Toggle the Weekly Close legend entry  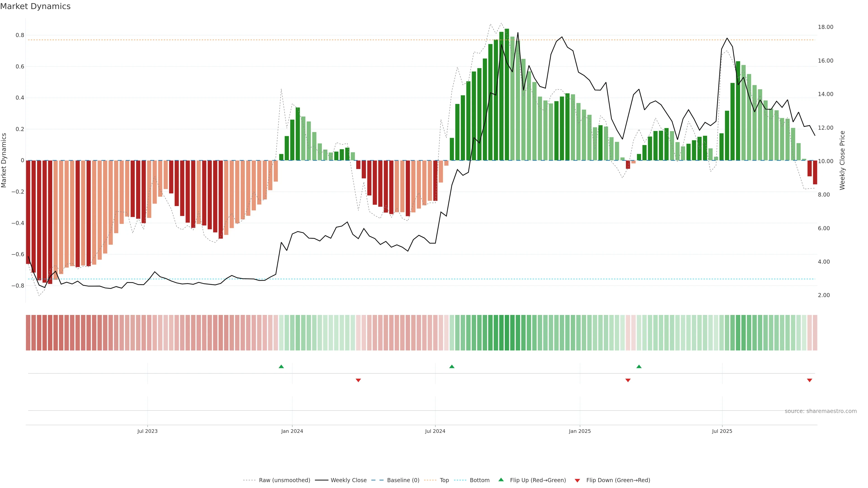point(348,480)
